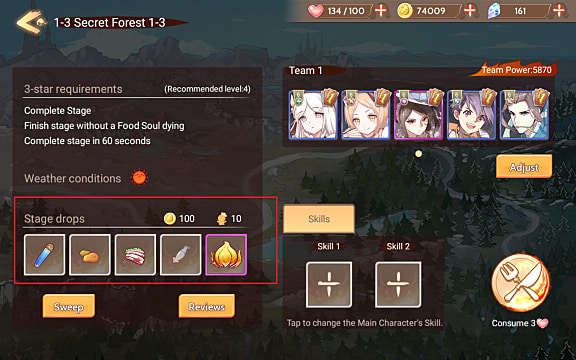Viewport: 576px width, 360px height.
Task: Click Adjust to edit the team
Action: [x=524, y=167]
